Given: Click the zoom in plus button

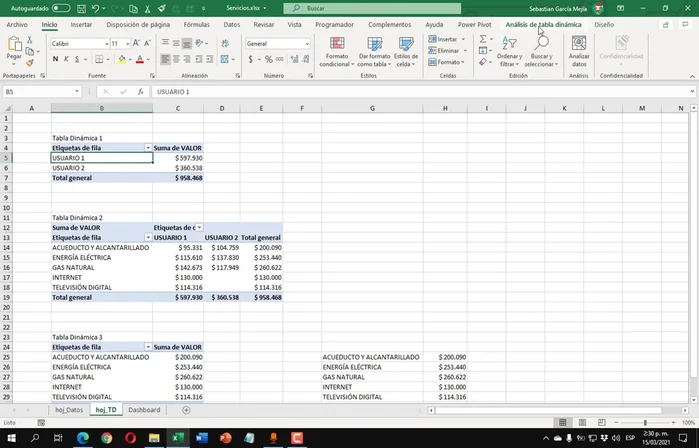Looking at the screenshot, I should click(674, 423).
